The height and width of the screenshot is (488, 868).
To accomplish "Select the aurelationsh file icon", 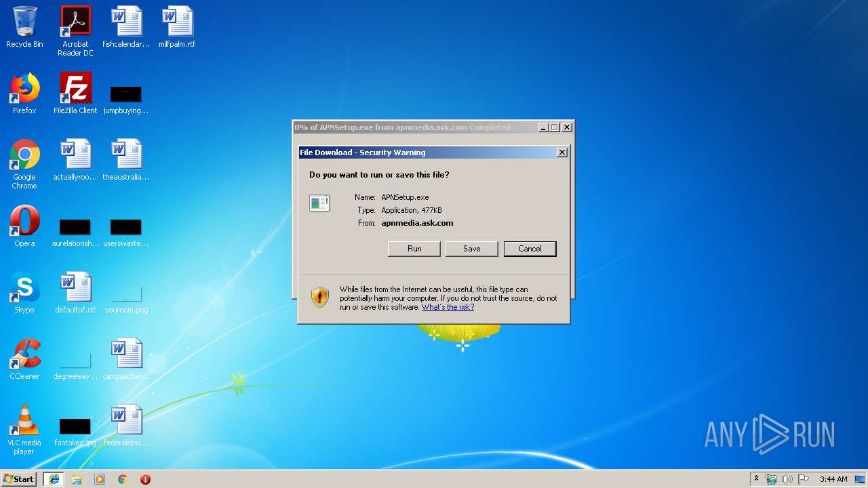I will pyautogui.click(x=75, y=232).
